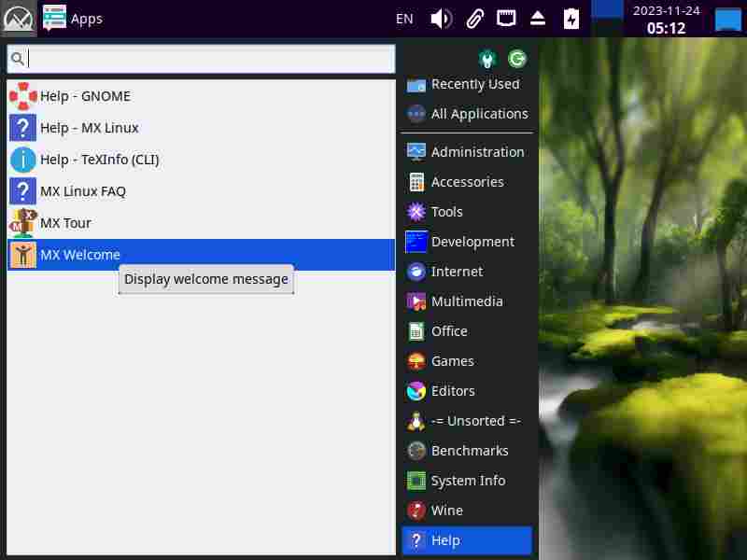The width and height of the screenshot is (747, 560).
Task: Open the Development category
Action: click(468, 242)
